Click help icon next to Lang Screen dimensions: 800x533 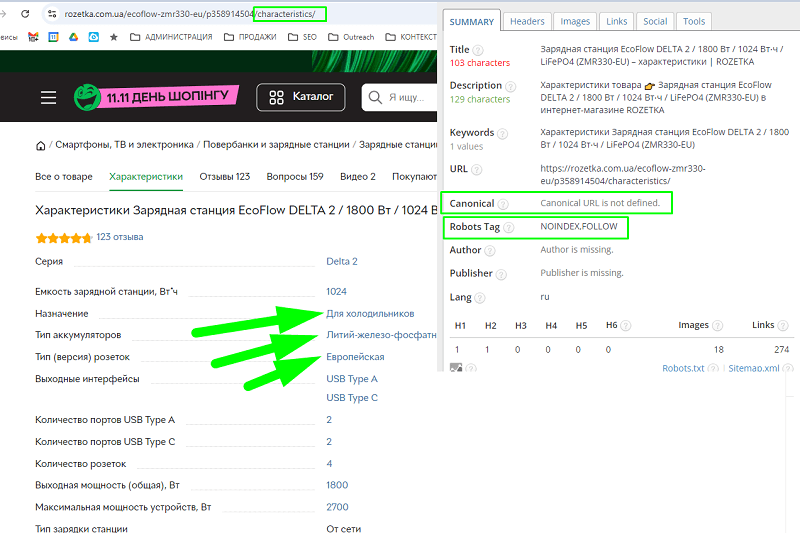click(480, 298)
